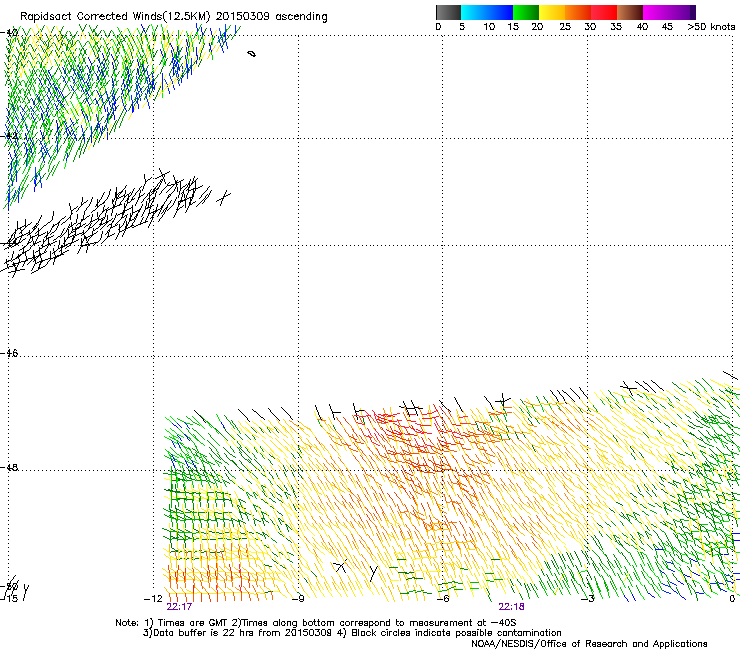The image size is (740, 650).
Task: Click the '0' longitude axis label at right
Action: tap(732, 599)
